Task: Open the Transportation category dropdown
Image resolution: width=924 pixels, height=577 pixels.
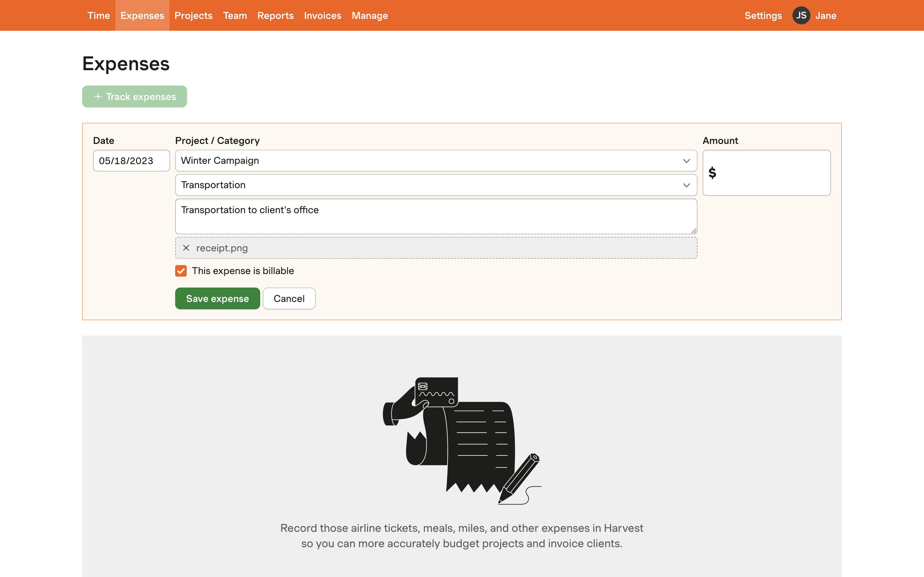Action: tap(436, 185)
